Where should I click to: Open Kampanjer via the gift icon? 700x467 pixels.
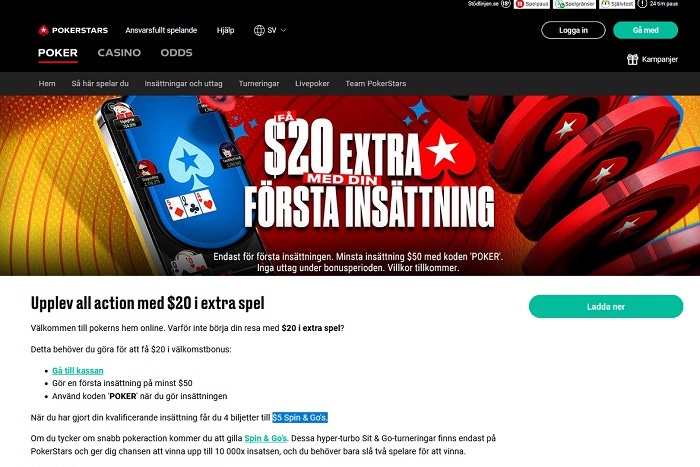pyautogui.click(x=632, y=59)
